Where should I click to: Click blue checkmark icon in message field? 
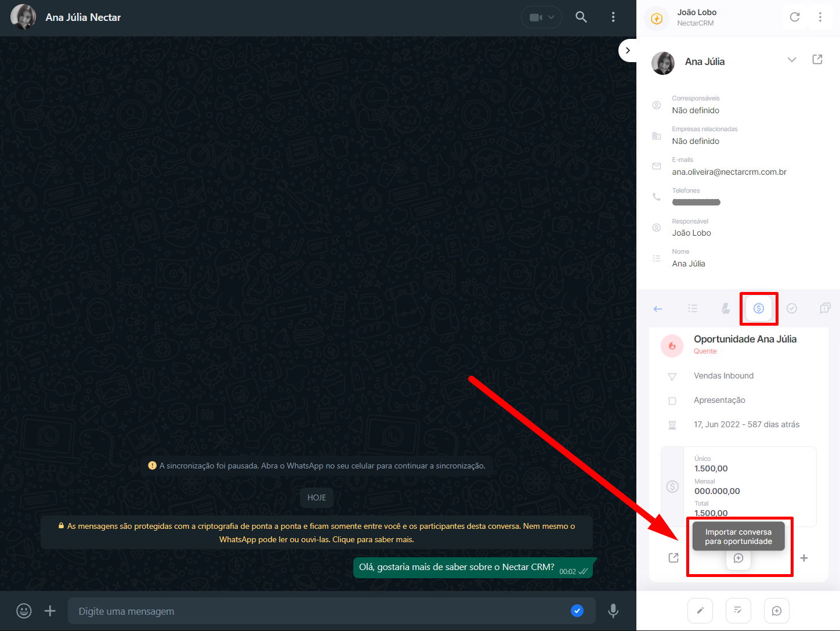pyautogui.click(x=577, y=611)
